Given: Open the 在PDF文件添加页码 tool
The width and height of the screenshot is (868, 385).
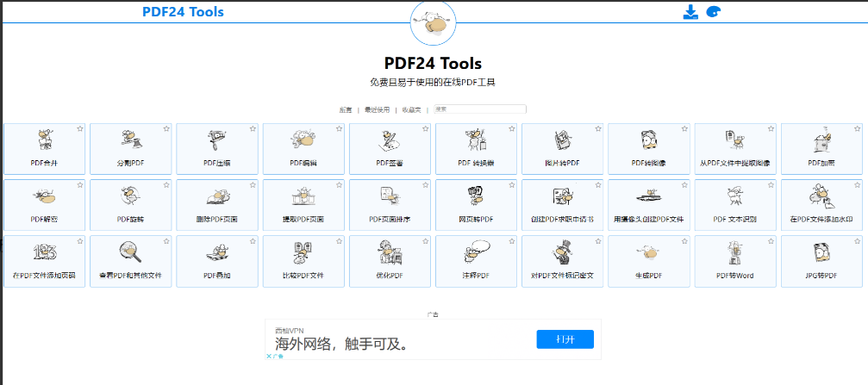Looking at the screenshot, I should [x=44, y=261].
